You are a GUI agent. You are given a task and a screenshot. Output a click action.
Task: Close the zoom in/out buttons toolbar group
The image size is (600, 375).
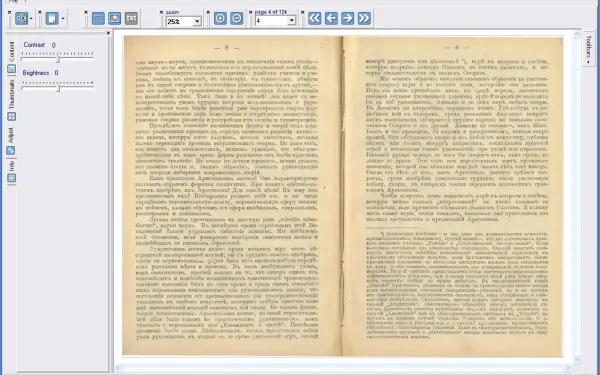point(209,13)
